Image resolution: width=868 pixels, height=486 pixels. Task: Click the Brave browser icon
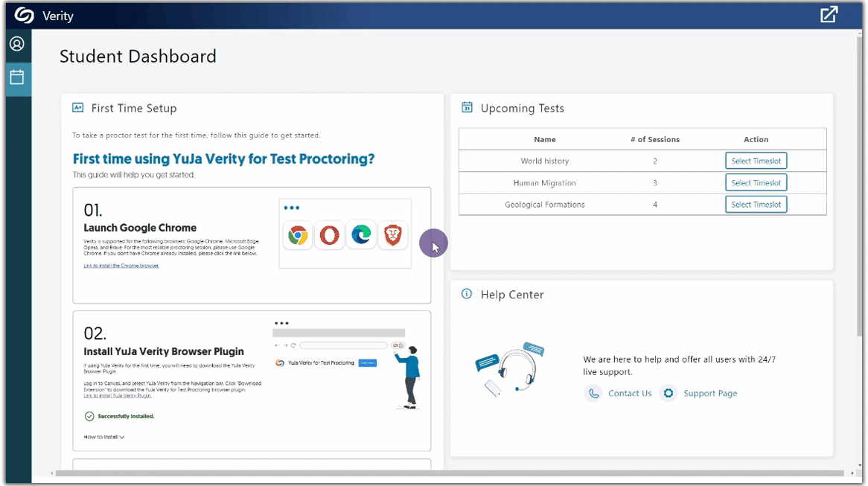click(x=392, y=235)
